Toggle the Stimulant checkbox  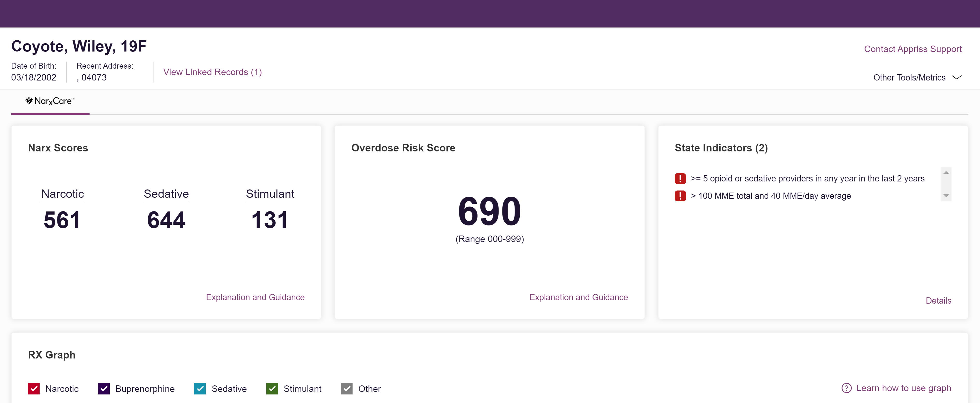tap(272, 389)
